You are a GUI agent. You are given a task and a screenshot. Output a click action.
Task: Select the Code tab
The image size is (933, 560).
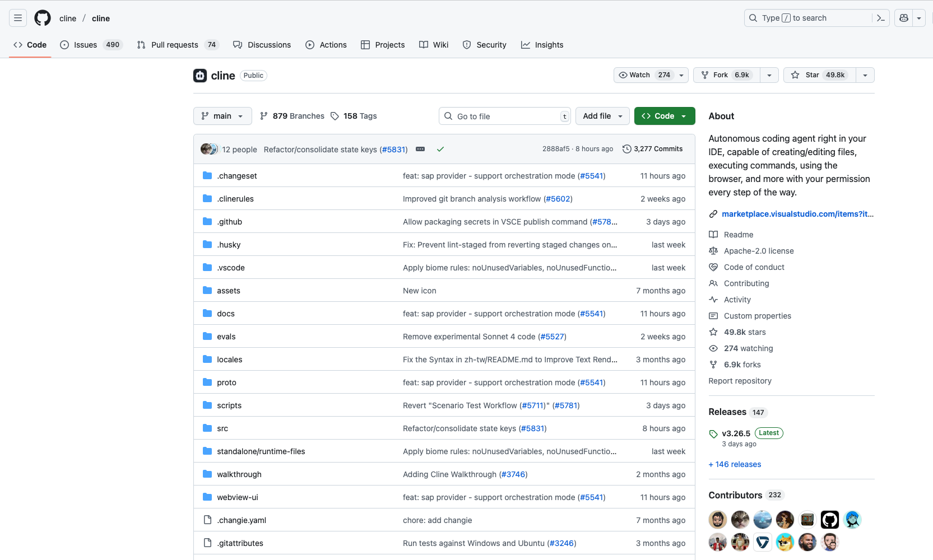click(30, 45)
